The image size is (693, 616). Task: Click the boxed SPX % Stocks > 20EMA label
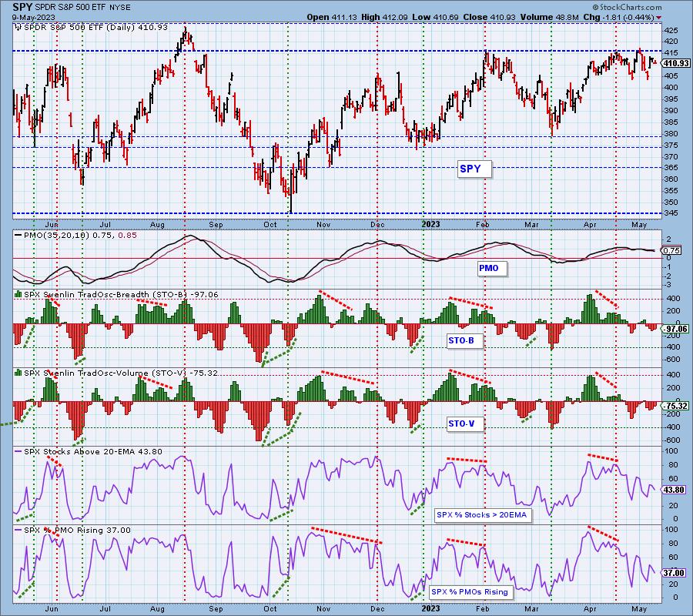pos(483,515)
